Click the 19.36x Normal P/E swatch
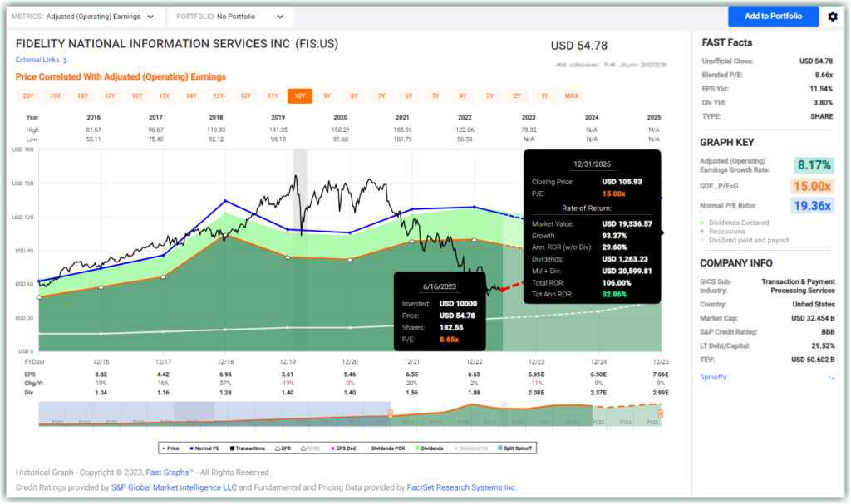Screen dimensions: 851x504 (x=812, y=206)
